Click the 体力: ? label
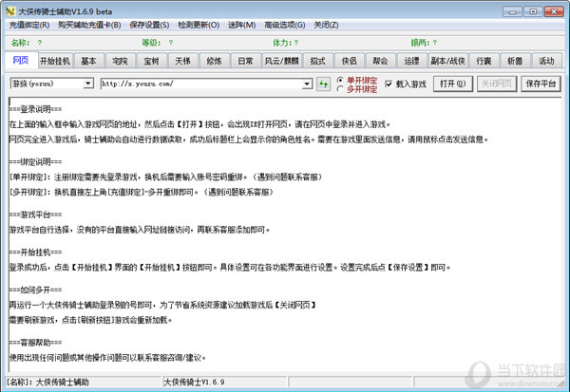570x392 pixels. pos(286,43)
